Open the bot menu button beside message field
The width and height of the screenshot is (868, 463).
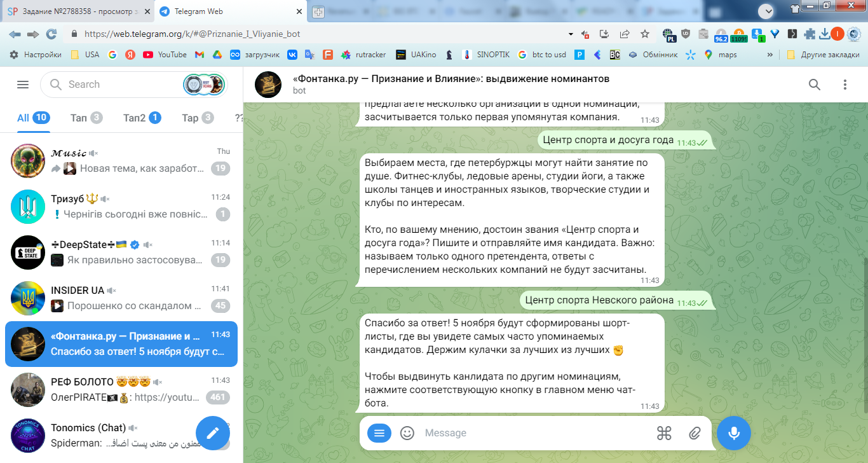point(379,433)
